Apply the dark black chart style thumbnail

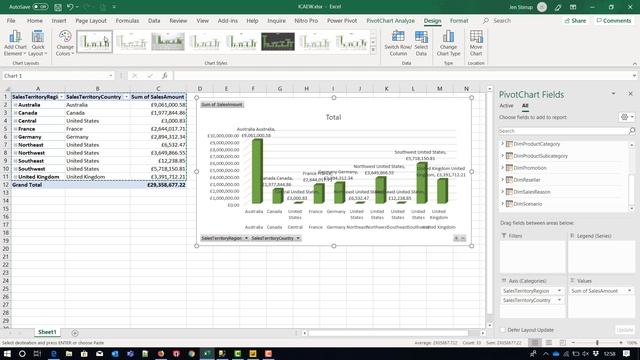tap(278, 42)
